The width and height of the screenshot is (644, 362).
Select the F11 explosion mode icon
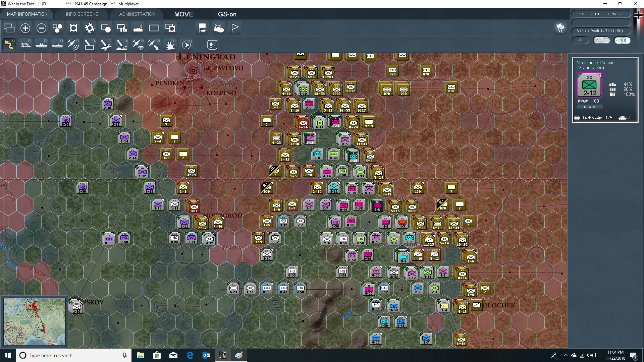pyautogui.click(x=170, y=45)
